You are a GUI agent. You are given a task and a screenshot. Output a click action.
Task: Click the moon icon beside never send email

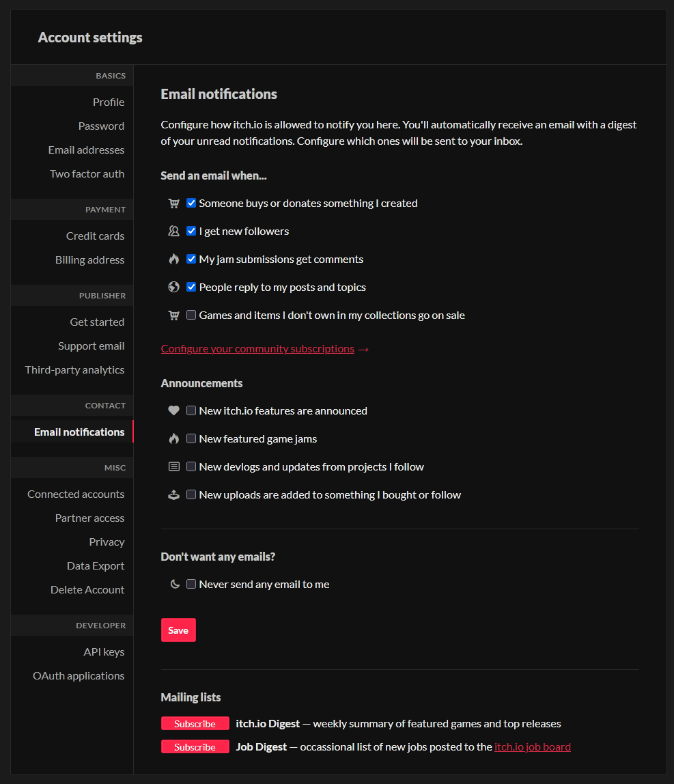175,584
